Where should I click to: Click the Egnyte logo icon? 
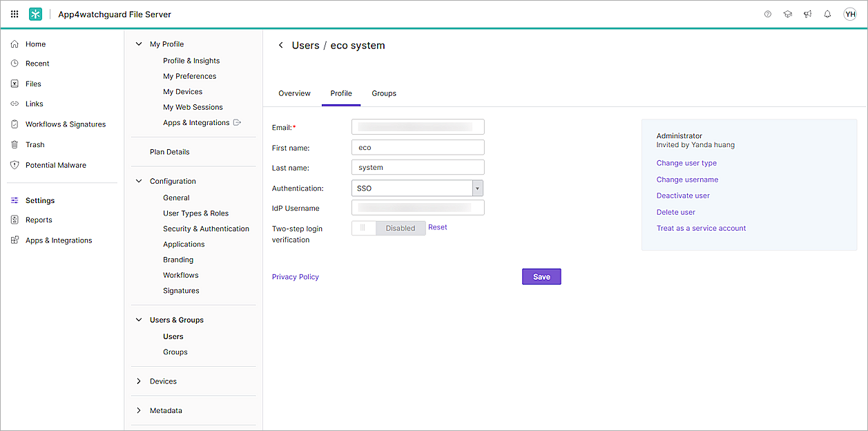(x=35, y=14)
